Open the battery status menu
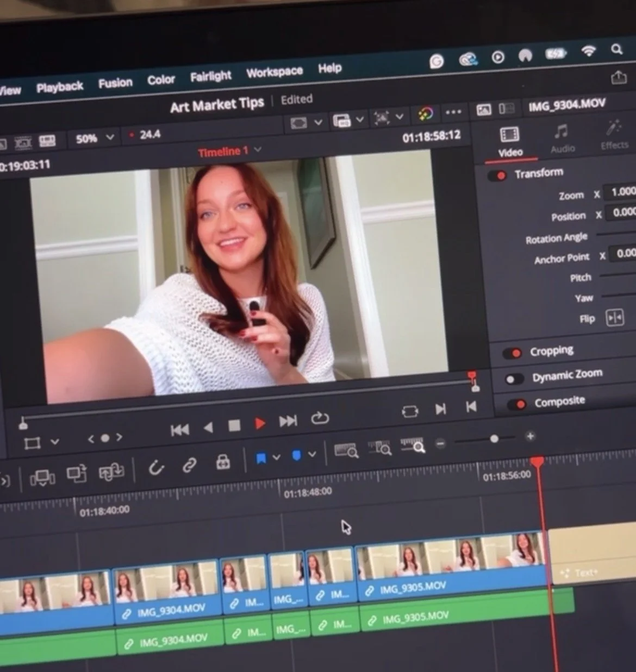Image resolution: width=636 pixels, height=672 pixels. pyautogui.click(x=556, y=54)
